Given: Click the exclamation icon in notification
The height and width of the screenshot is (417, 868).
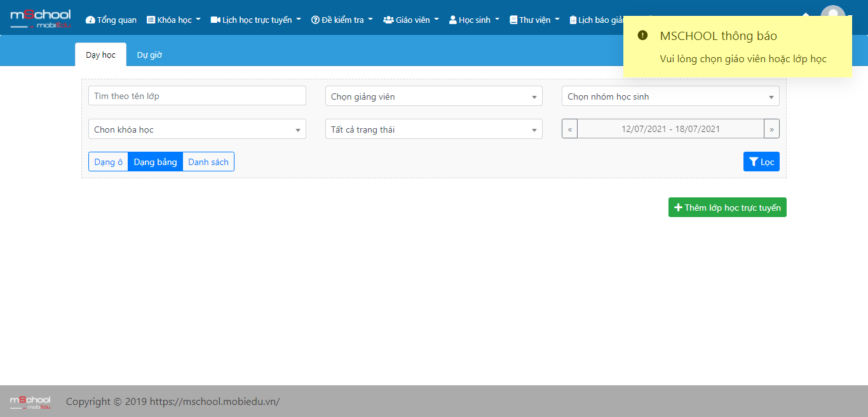Looking at the screenshot, I should coord(642,36).
